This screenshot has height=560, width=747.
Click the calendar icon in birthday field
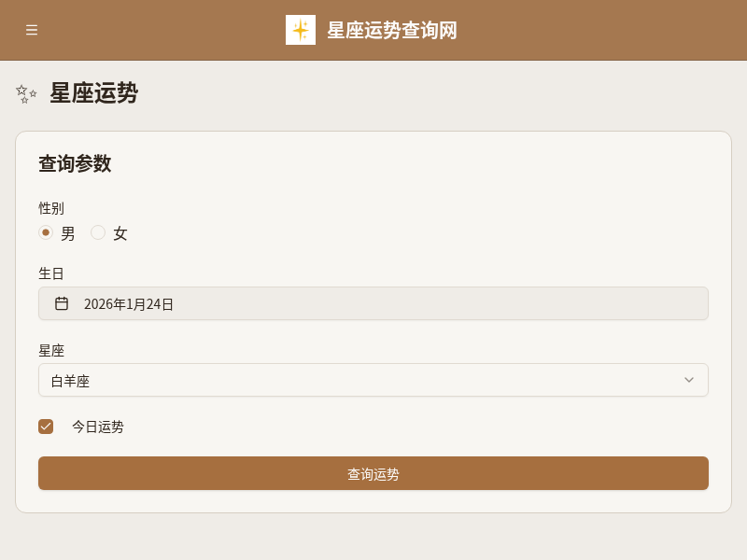62,303
